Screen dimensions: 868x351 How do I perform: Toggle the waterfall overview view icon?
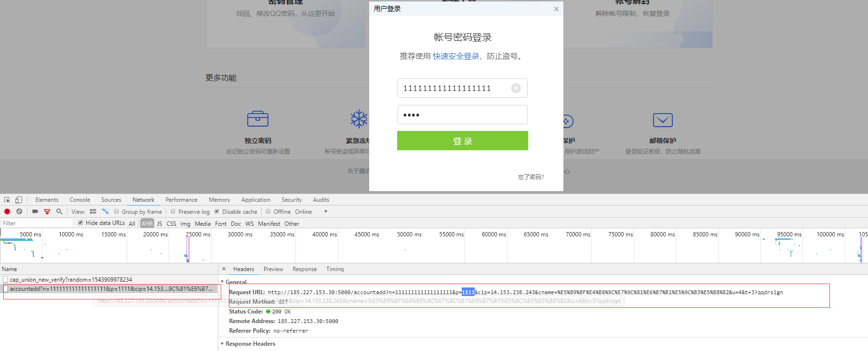coord(105,211)
